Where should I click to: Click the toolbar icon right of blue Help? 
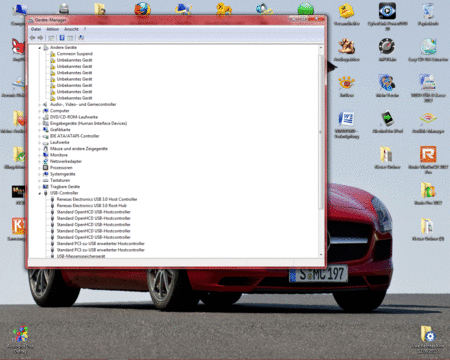point(70,38)
